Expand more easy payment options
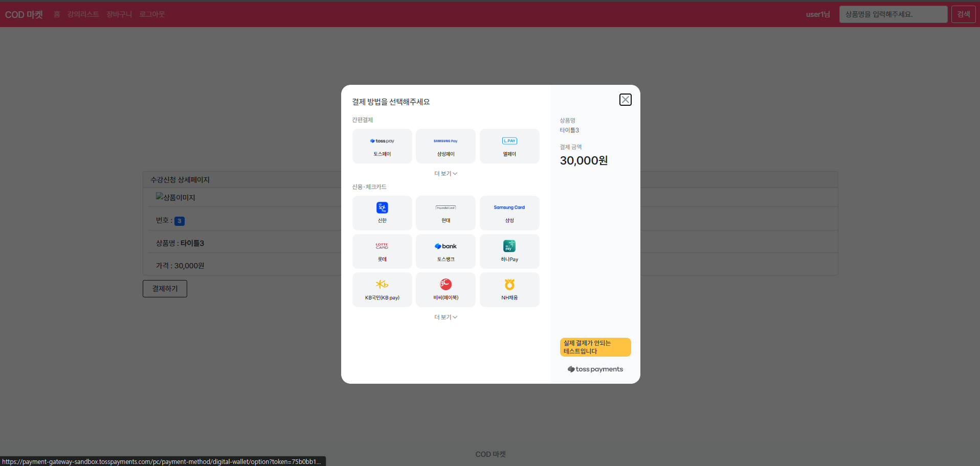Screen dimensions: 980x466 [446, 174]
